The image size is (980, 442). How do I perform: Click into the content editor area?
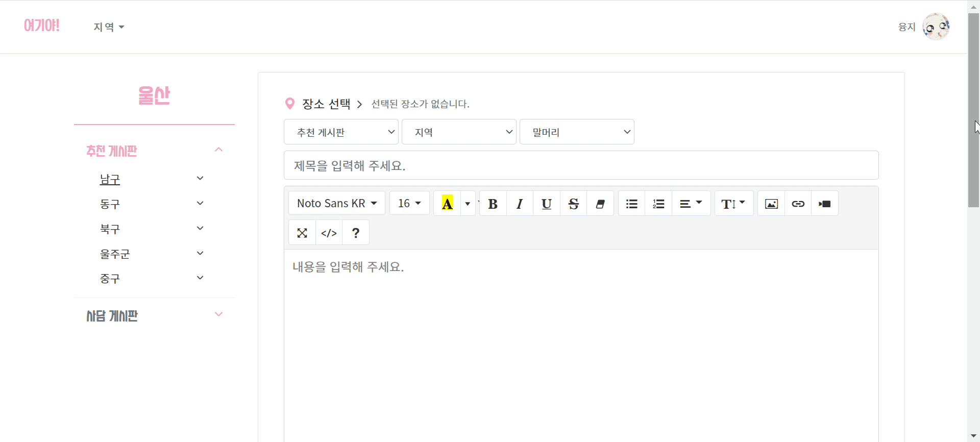click(x=581, y=345)
